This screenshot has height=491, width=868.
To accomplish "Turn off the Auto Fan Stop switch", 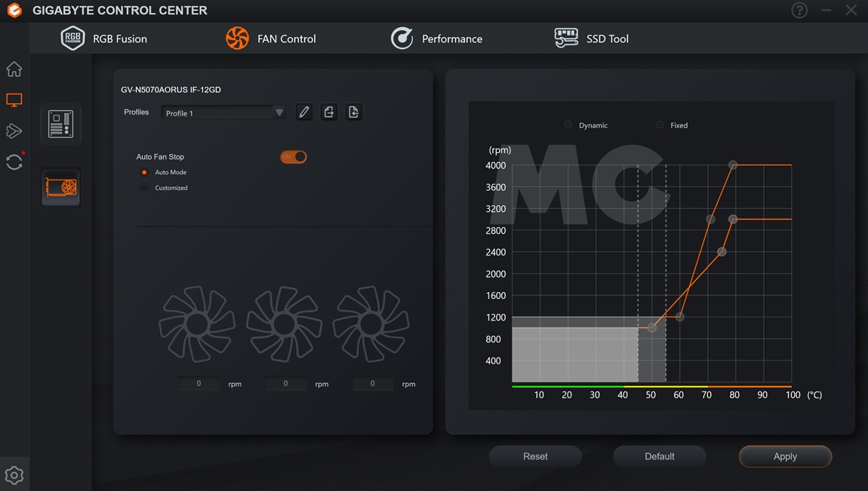I will [294, 157].
